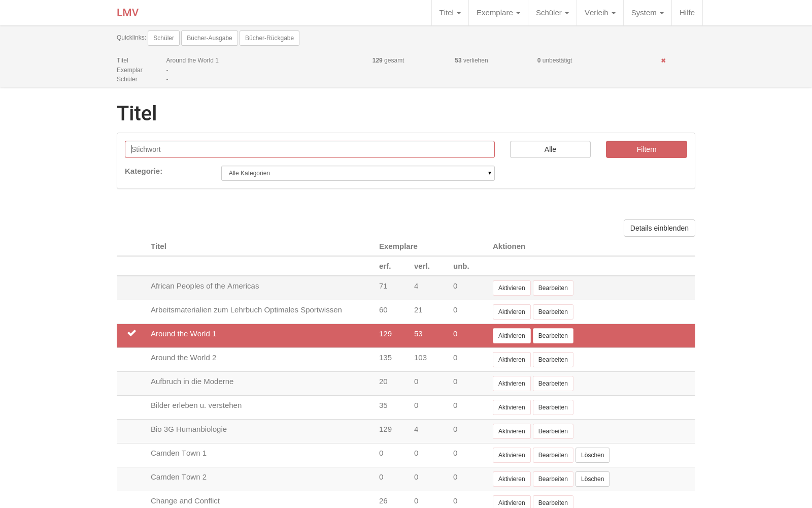Go to the Hilfe page

(x=687, y=13)
